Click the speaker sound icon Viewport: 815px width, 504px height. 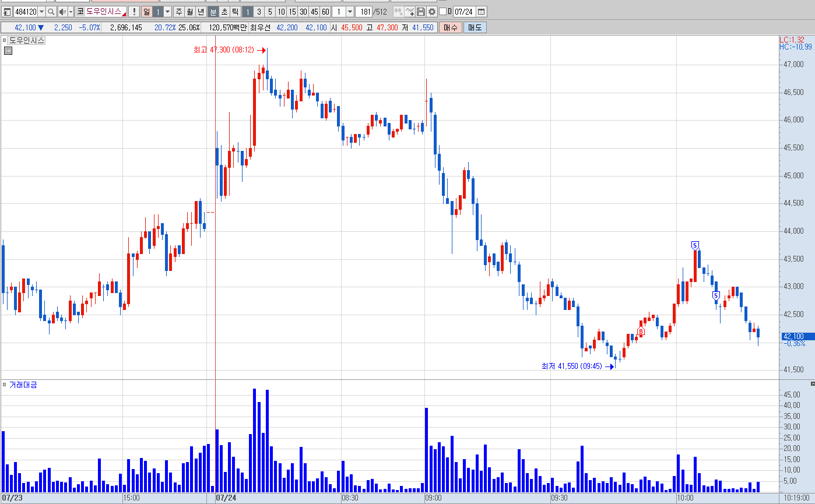(x=62, y=12)
